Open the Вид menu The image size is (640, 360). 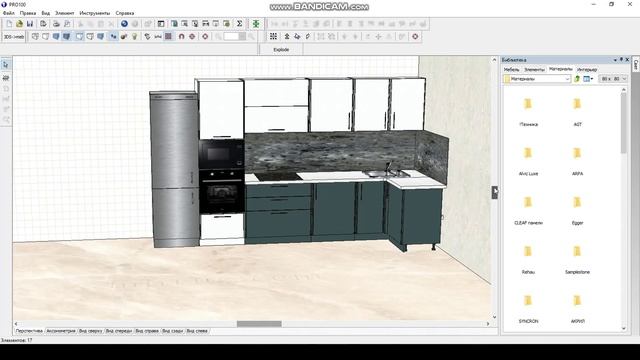coord(46,13)
